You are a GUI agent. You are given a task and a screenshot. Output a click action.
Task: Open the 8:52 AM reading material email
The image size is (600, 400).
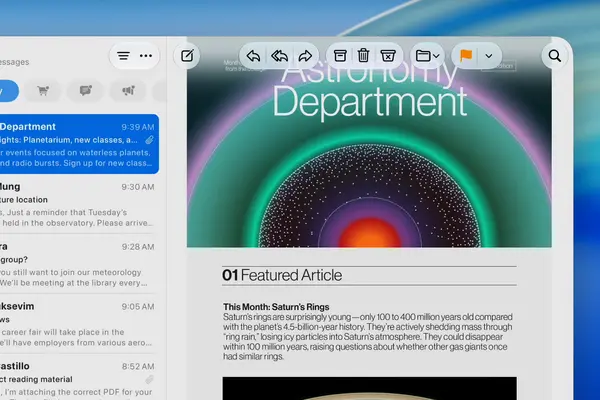(x=78, y=378)
